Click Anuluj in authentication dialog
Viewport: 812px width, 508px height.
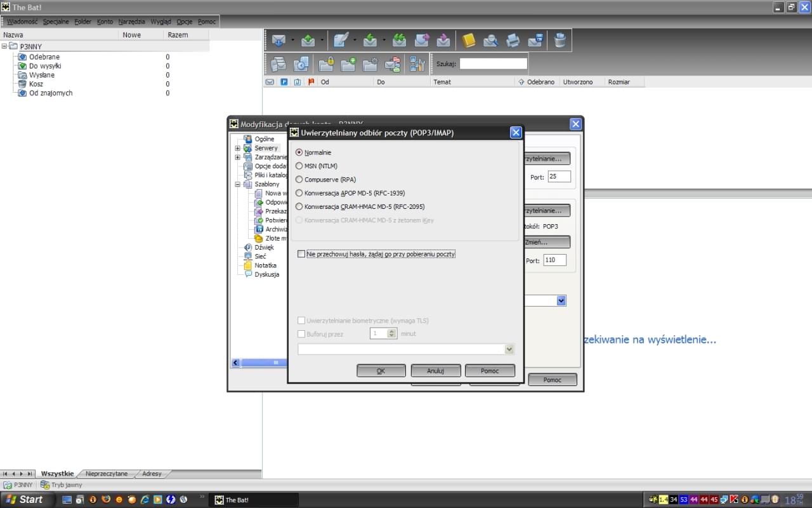click(x=435, y=371)
